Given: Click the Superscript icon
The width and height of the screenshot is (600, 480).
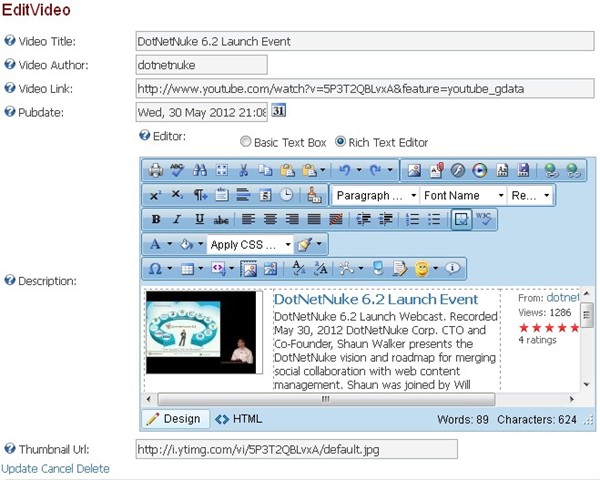Looking at the screenshot, I should point(156,195).
